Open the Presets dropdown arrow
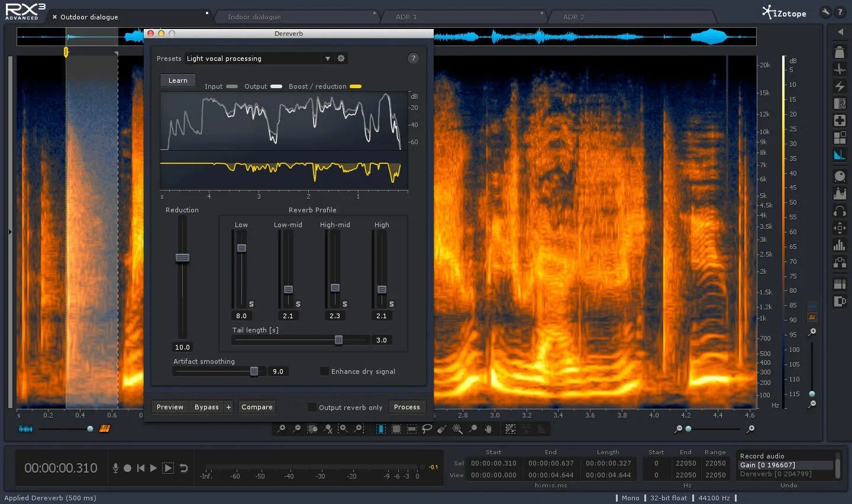The width and height of the screenshot is (852, 504). pos(327,59)
